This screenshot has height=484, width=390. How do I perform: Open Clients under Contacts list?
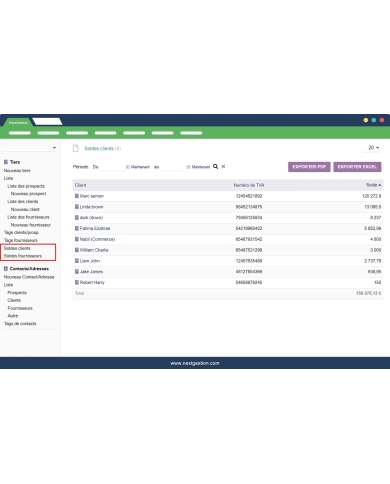(x=14, y=300)
